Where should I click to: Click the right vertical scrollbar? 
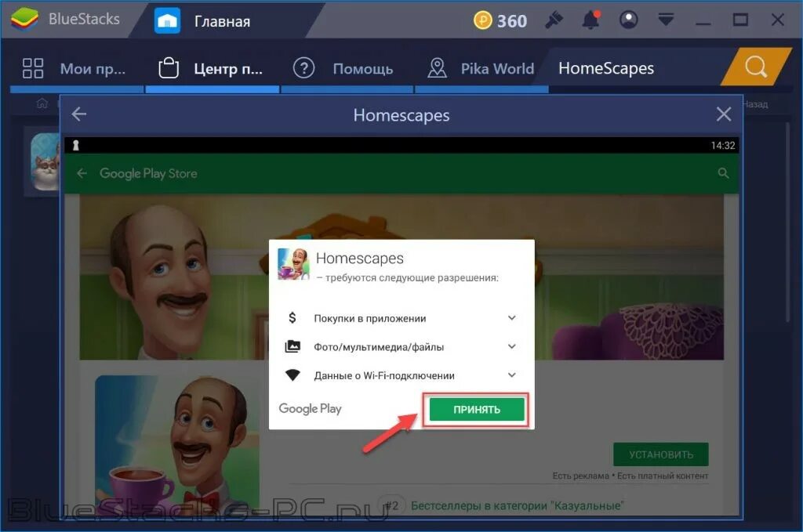[787, 222]
